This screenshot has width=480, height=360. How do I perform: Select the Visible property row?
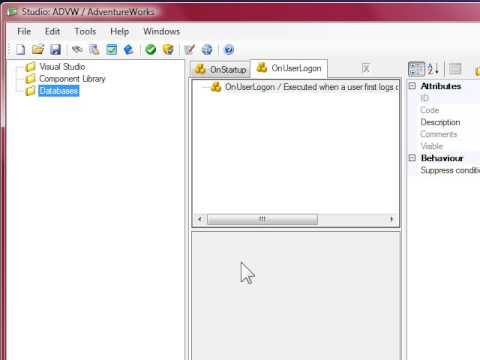443,146
